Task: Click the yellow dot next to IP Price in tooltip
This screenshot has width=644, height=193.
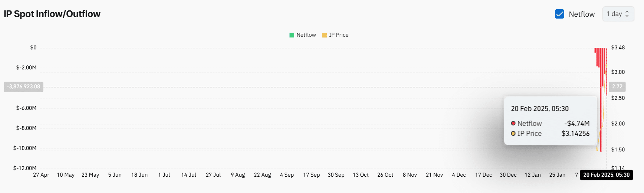Action: pyautogui.click(x=513, y=133)
